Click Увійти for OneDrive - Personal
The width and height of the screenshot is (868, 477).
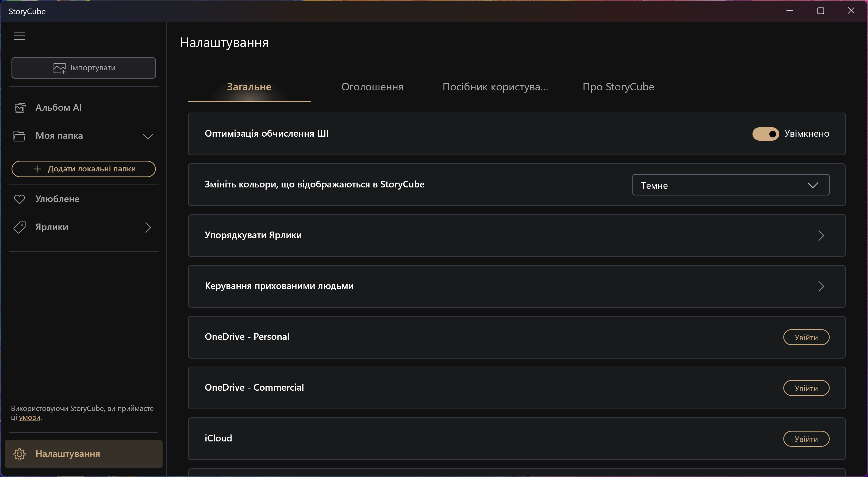(806, 337)
